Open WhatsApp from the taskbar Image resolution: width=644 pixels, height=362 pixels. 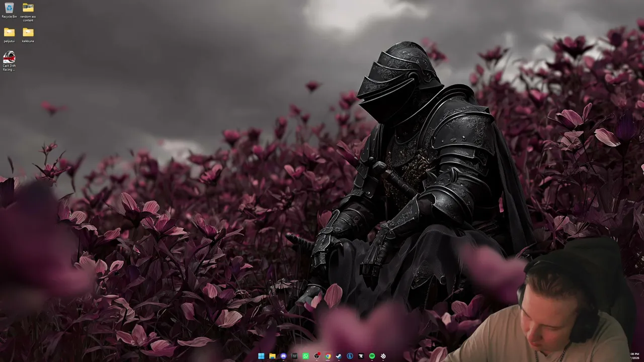[305, 356]
